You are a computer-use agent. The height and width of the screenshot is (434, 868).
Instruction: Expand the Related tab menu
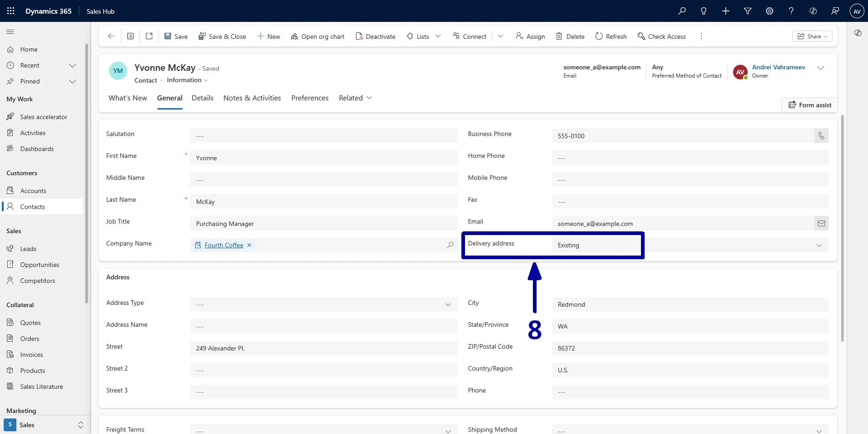355,98
